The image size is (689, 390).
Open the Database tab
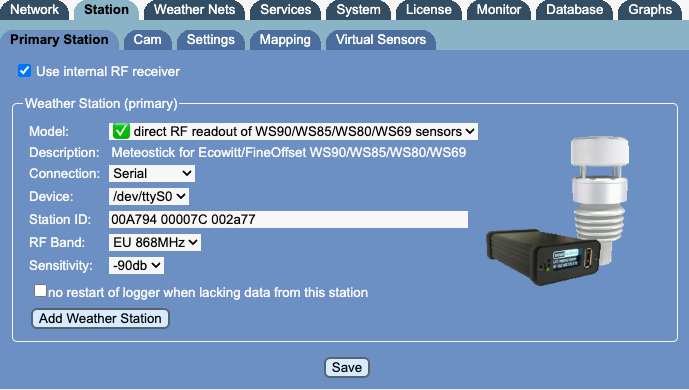tap(574, 10)
